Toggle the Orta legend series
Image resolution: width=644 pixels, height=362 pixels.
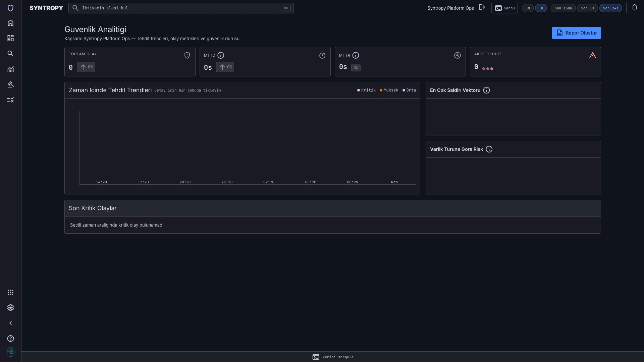point(409,90)
